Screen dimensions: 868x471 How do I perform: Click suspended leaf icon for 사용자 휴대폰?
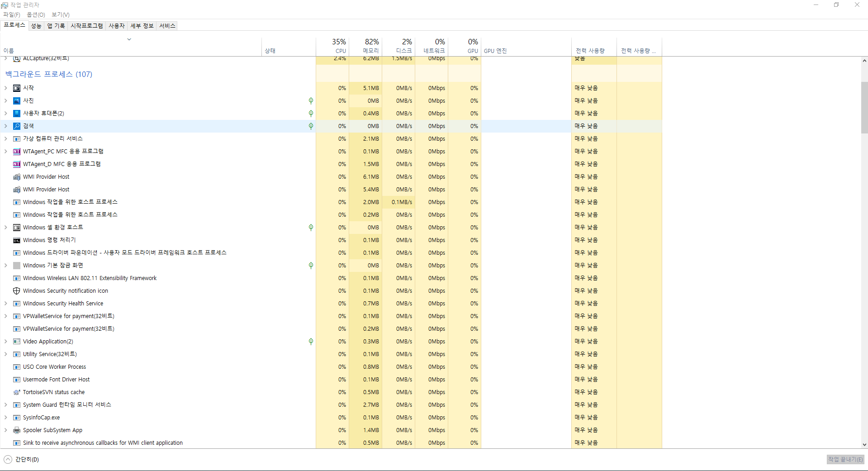(311, 114)
